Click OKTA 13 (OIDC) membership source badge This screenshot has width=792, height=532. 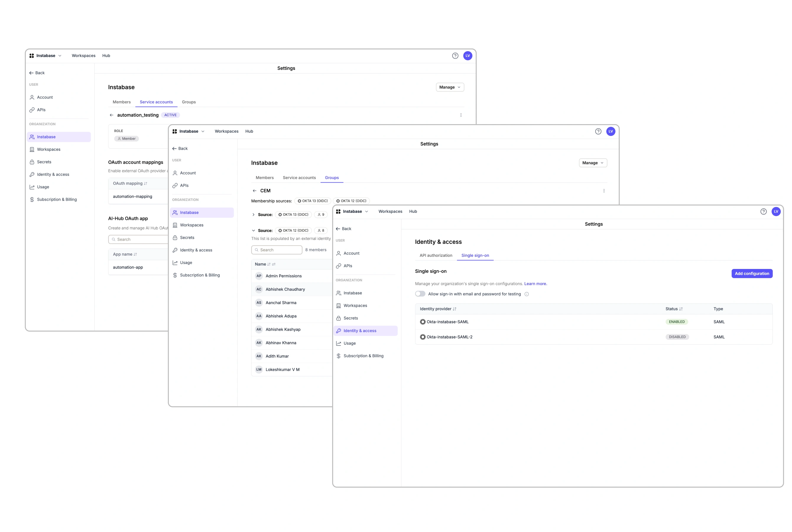(x=312, y=201)
